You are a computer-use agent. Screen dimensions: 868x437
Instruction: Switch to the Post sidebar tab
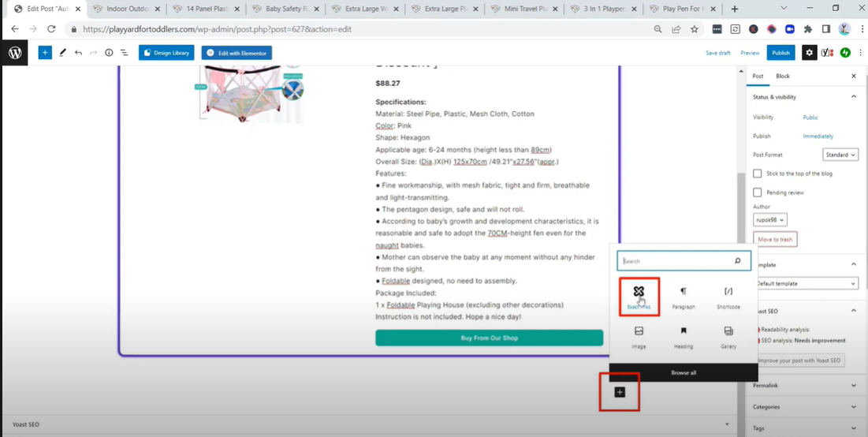pyautogui.click(x=758, y=76)
